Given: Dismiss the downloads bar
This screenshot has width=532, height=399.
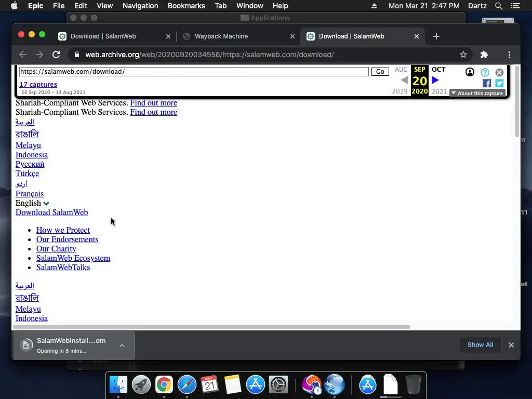Looking at the screenshot, I should (x=511, y=345).
